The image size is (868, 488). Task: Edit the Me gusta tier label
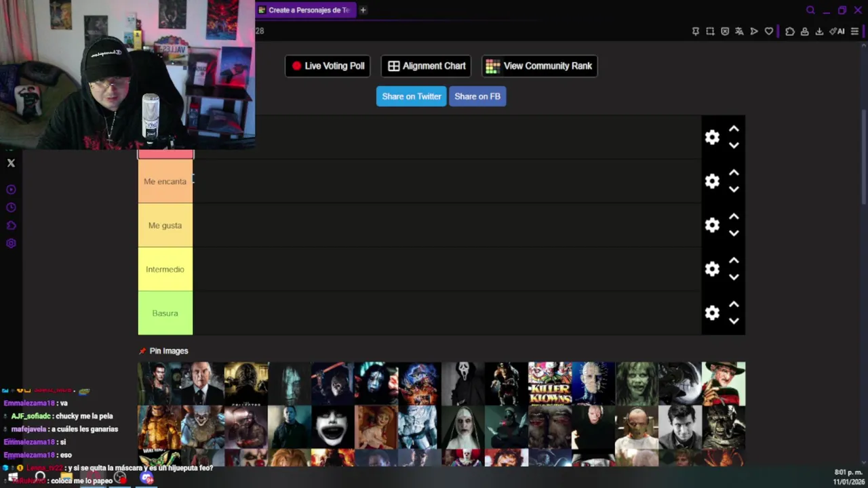pyautogui.click(x=165, y=225)
